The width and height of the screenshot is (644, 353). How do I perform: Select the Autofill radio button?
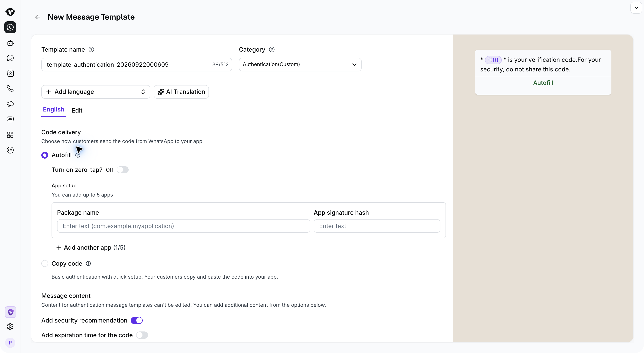[x=45, y=155]
